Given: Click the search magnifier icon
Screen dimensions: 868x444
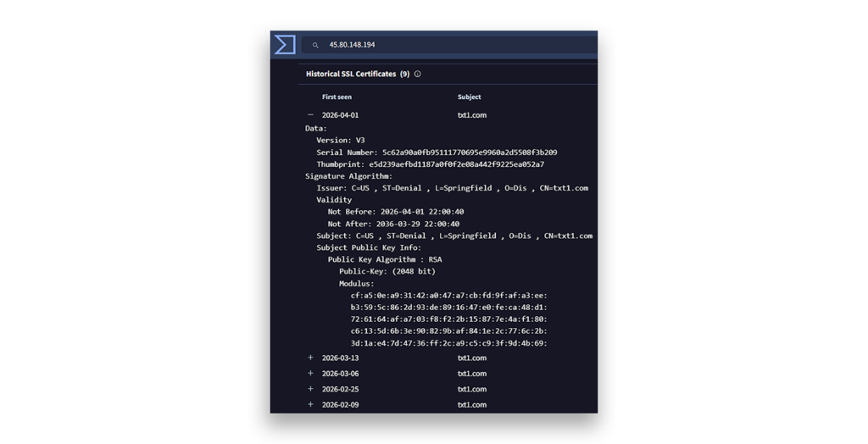Looking at the screenshot, I should pyautogui.click(x=315, y=46).
